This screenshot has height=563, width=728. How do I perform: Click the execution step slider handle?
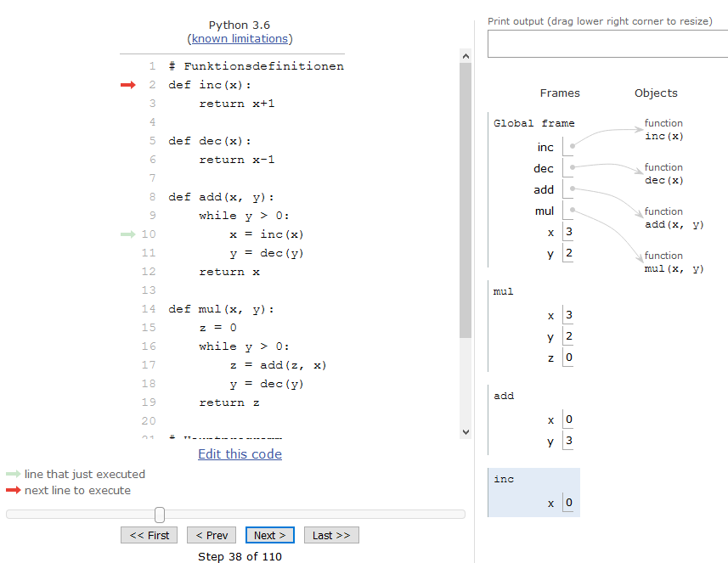160,515
